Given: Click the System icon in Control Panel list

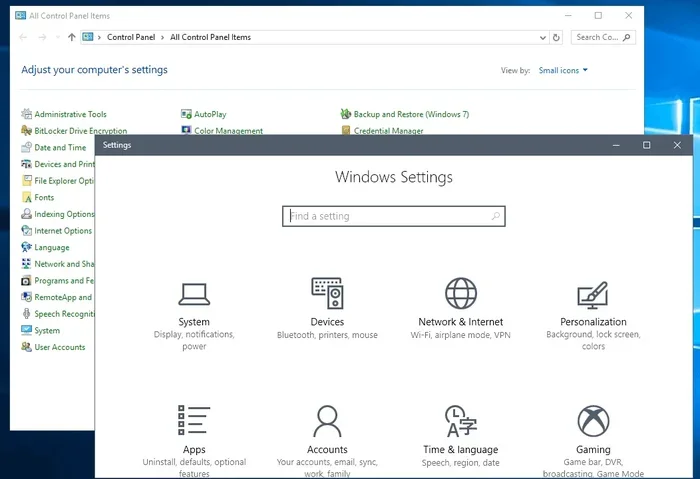Looking at the screenshot, I should 26,330.
